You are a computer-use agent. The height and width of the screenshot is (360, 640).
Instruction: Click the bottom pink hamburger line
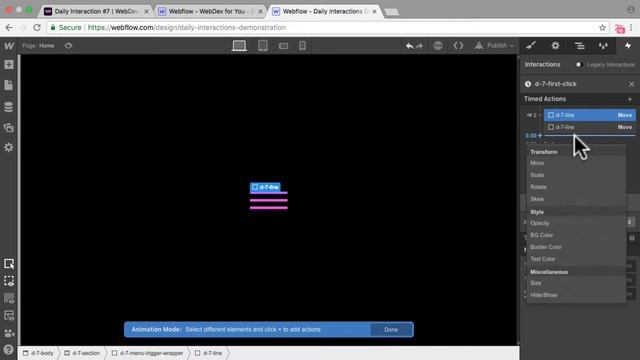click(x=269, y=208)
